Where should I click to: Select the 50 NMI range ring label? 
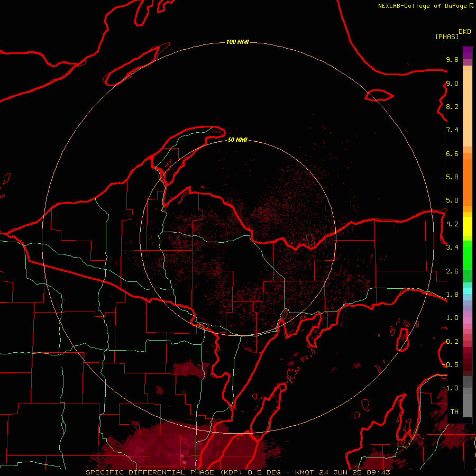click(x=237, y=140)
